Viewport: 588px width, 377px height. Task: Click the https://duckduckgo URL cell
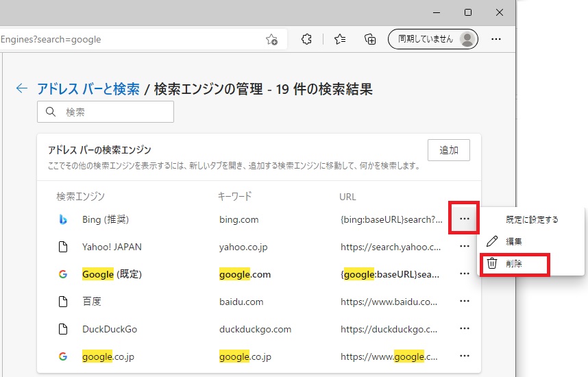[x=389, y=329]
